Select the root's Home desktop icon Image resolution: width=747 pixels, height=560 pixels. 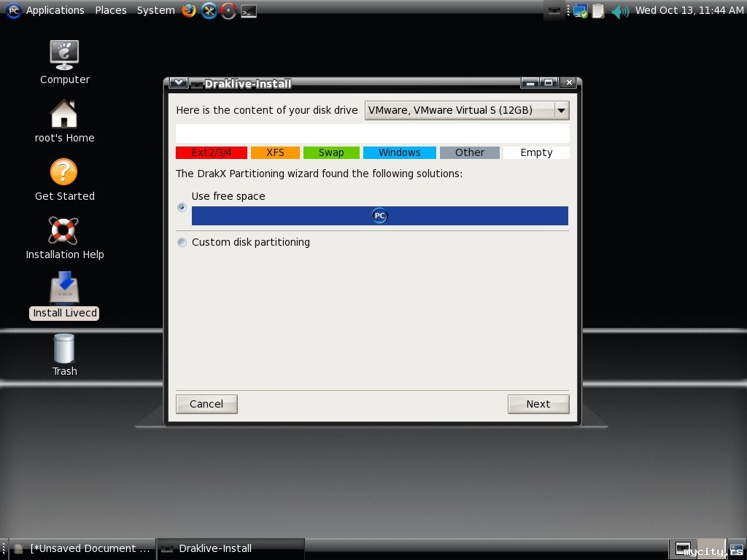click(x=64, y=121)
